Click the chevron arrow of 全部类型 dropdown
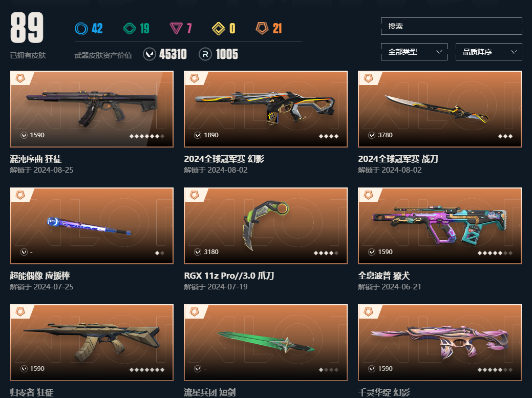The width and height of the screenshot is (532, 398). pyautogui.click(x=439, y=52)
